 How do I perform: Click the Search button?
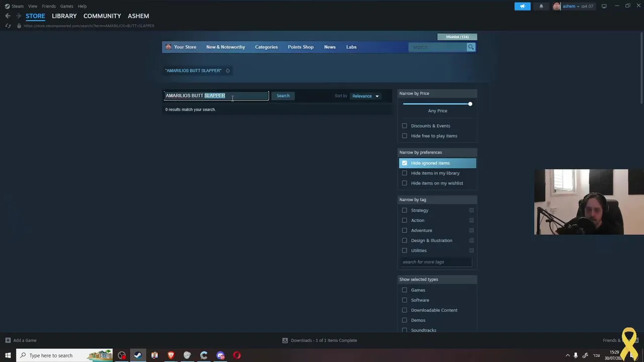tap(283, 96)
